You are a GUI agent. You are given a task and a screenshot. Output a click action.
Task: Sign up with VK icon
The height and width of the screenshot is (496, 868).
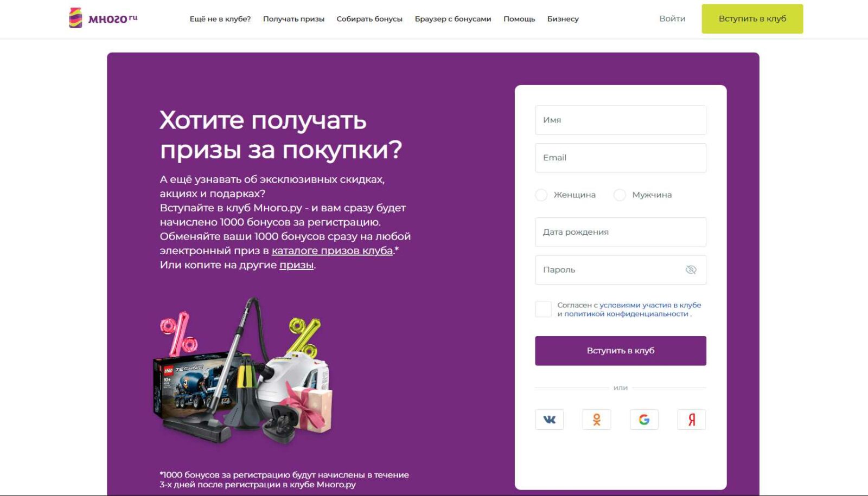[549, 420]
